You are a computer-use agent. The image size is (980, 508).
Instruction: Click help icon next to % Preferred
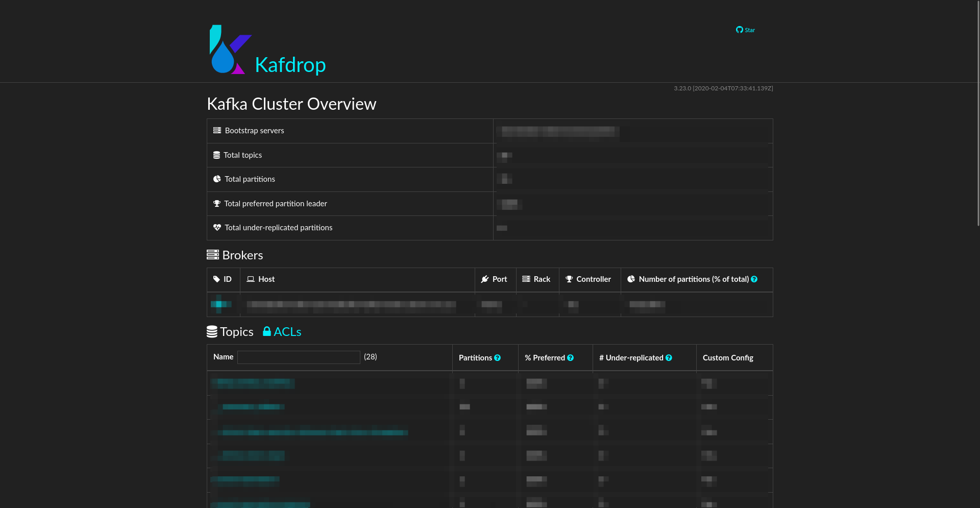click(570, 358)
